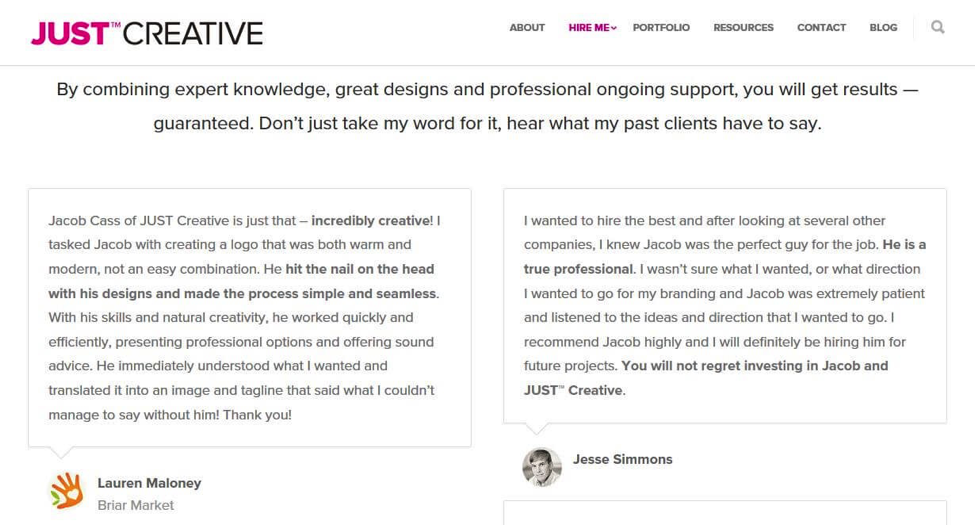This screenshot has height=525, width=975.
Task: Open the Hire Me menu
Action: 589,27
